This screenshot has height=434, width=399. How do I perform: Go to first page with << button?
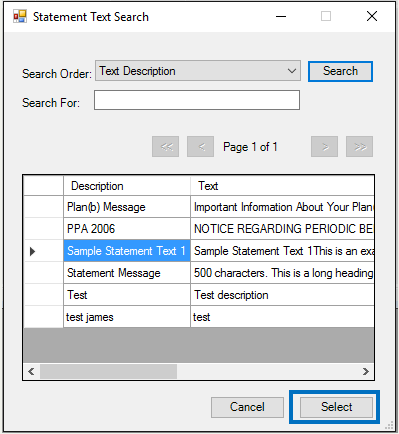(166, 147)
